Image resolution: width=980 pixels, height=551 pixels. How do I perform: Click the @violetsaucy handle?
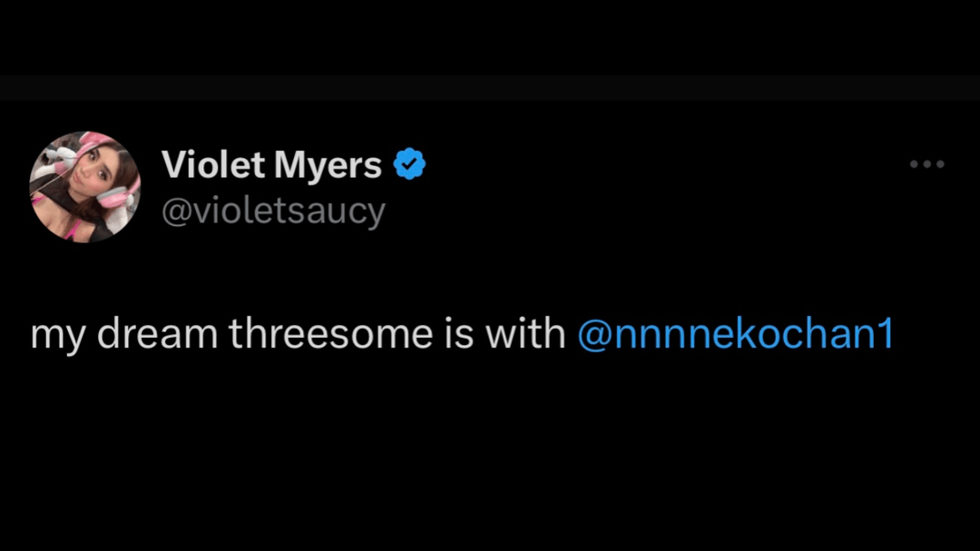(273, 212)
